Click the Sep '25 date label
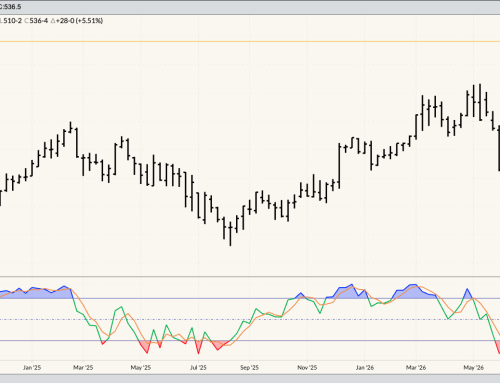 pos(249,368)
